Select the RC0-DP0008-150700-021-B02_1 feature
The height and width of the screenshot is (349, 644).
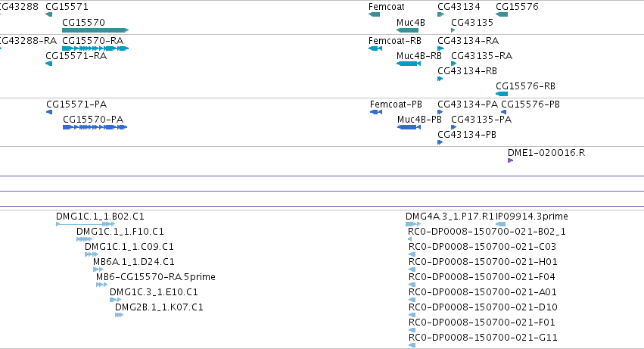410,239
